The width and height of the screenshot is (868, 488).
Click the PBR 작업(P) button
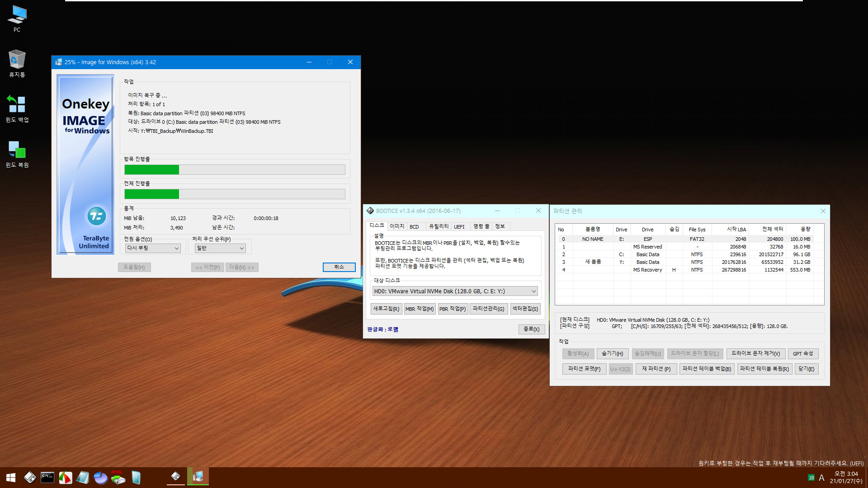[453, 309]
